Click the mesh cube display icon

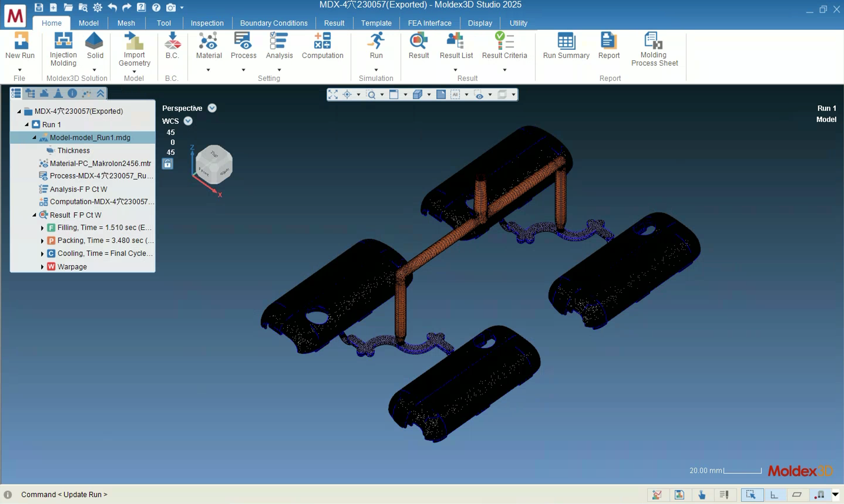click(x=418, y=94)
